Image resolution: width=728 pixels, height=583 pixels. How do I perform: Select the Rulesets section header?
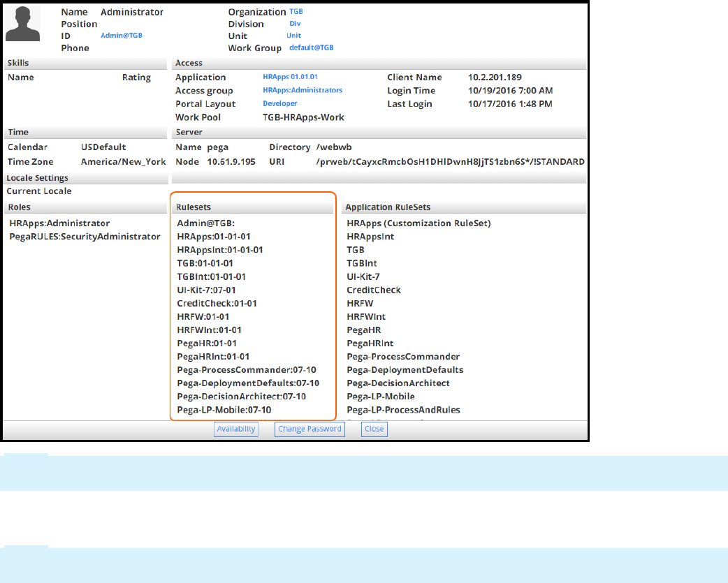pos(253,207)
